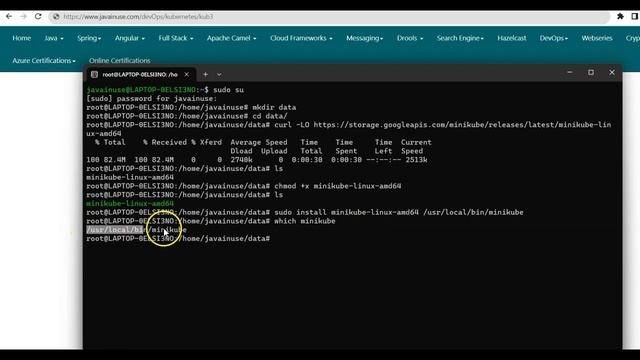Click the browser forward arrow

24,16
